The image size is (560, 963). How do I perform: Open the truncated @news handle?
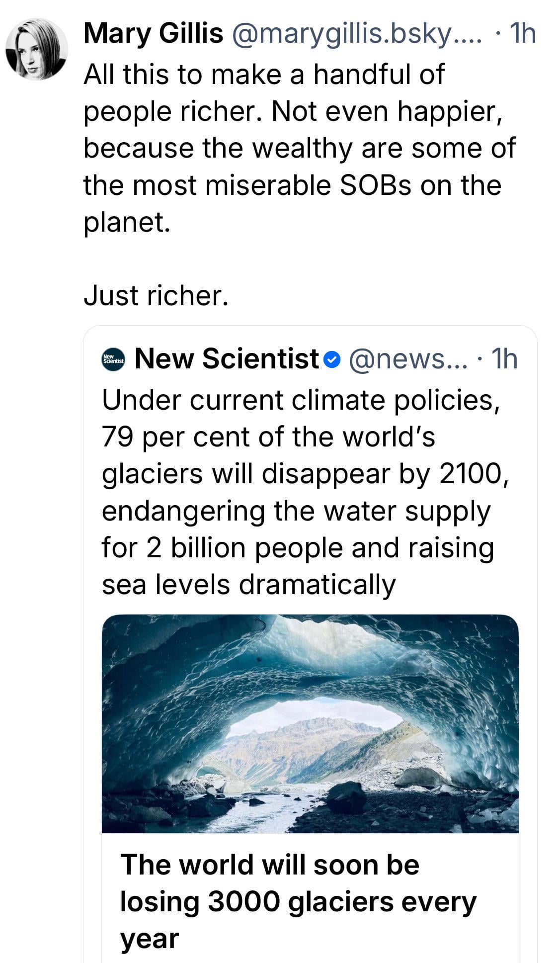point(408,359)
